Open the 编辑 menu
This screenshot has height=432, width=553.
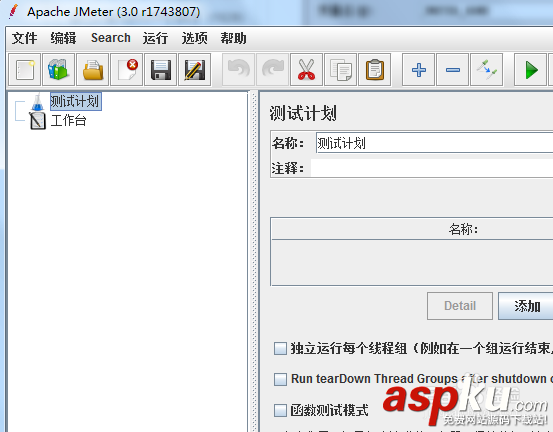click(63, 38)
